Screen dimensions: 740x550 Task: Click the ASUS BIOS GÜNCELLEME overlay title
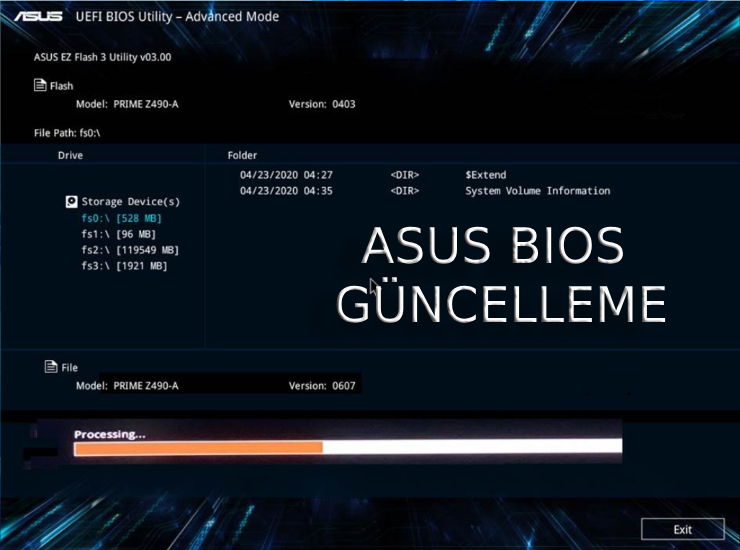click(x=500, y=275)
